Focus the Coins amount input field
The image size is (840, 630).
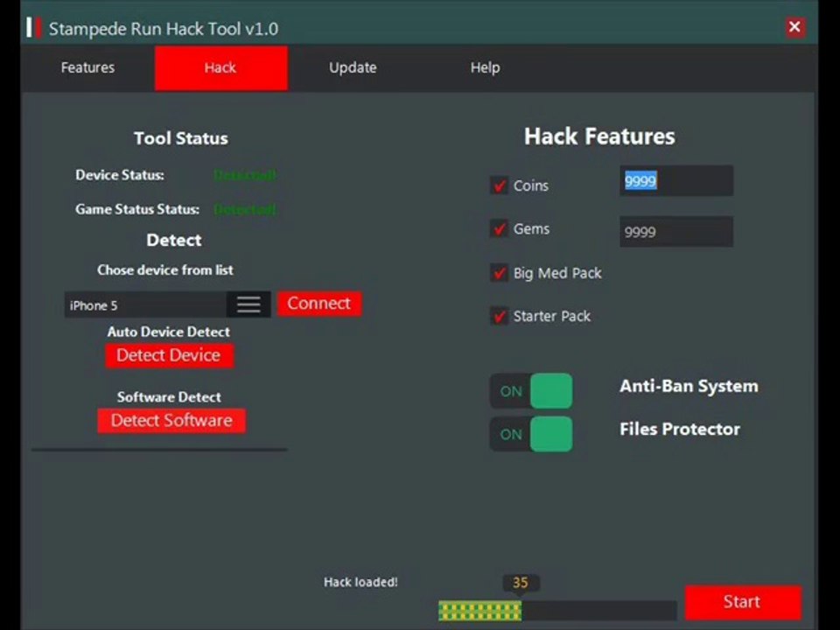pyautogui.click(x=676, y=180)
